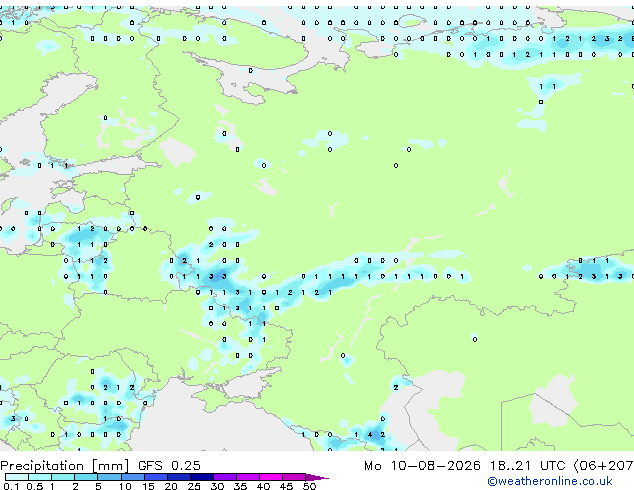This screenshot has width=634, height=490.
Task: Click the "0.1" legend scale label
Action: click(x=11, y=486)
